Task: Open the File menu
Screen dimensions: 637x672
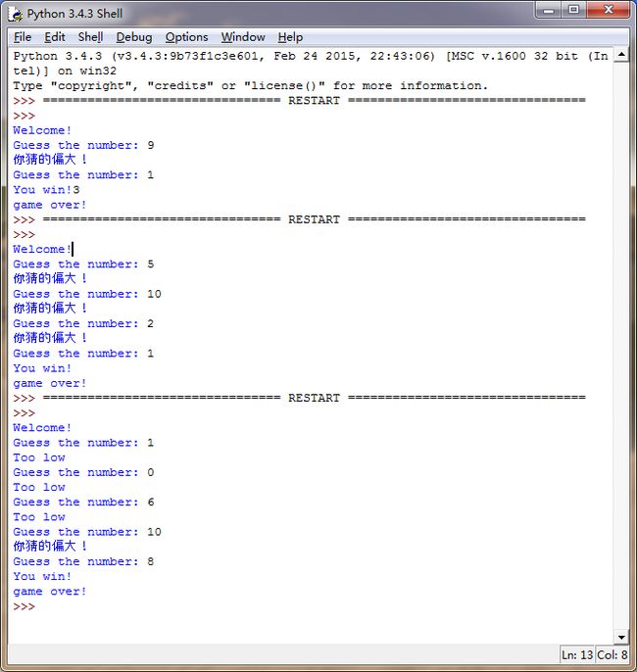Action: (23, 37)
